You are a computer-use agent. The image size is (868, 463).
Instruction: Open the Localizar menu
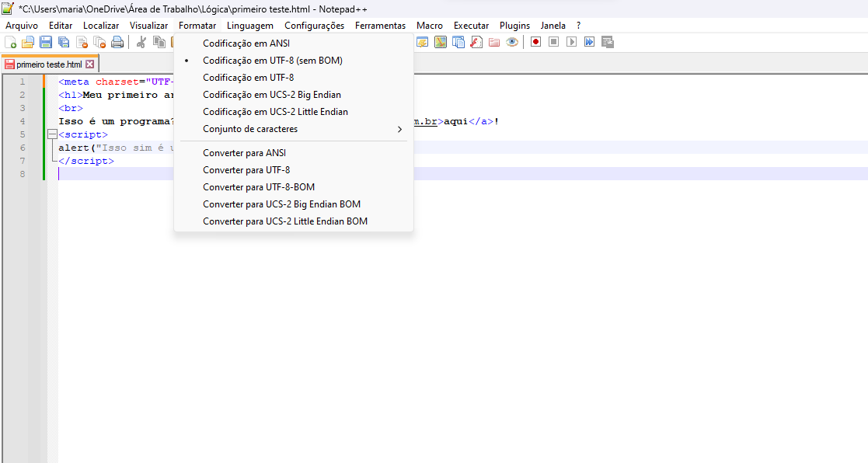[x=101, y=26]
